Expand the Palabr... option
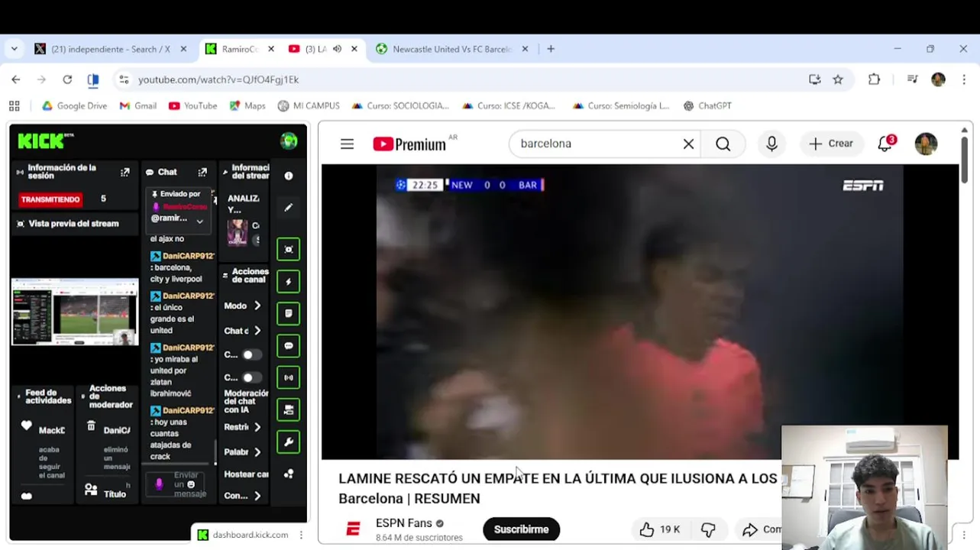This screenshot has width=980, height=550. coord(243,451)
